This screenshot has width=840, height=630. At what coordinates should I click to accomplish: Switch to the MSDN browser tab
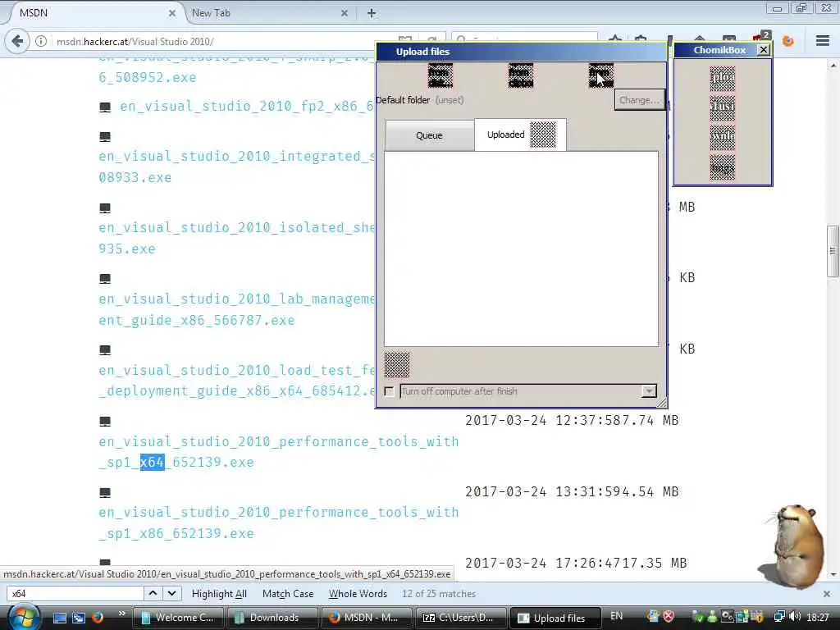pyautogui.click(x=94, y=13)
